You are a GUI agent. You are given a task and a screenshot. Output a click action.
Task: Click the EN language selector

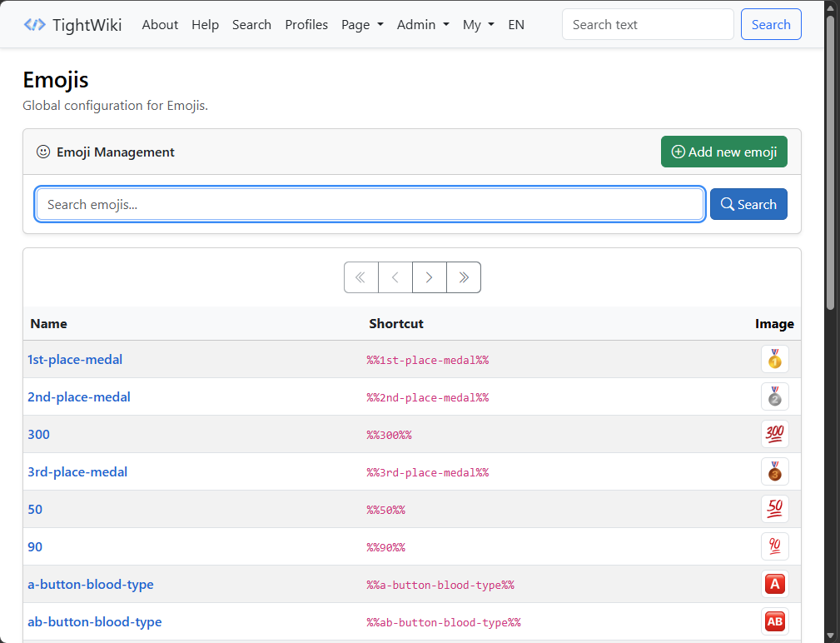click(x=516, y=25)
